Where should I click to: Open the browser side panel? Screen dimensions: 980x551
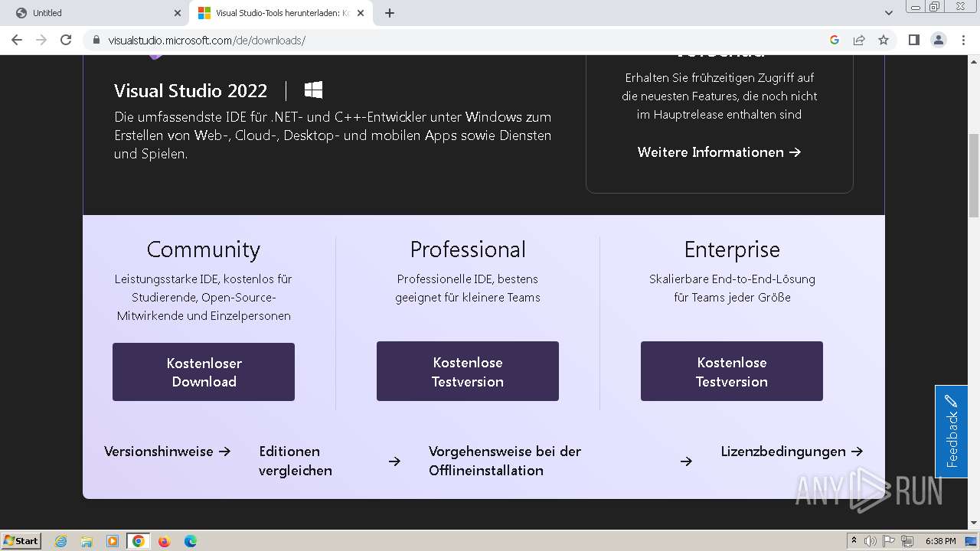[913, 40]
